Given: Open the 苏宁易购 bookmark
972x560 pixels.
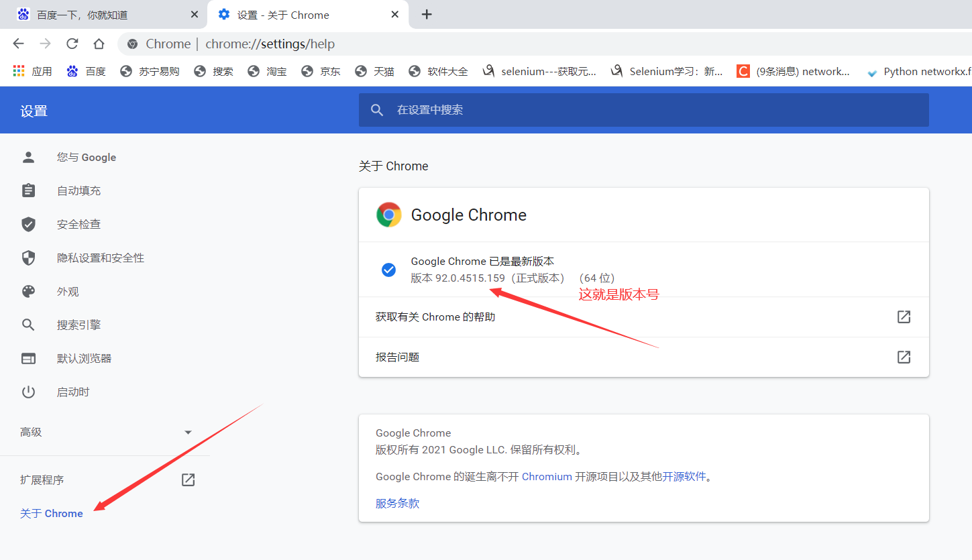Looking at the screenshot, I should coord(150,71).
